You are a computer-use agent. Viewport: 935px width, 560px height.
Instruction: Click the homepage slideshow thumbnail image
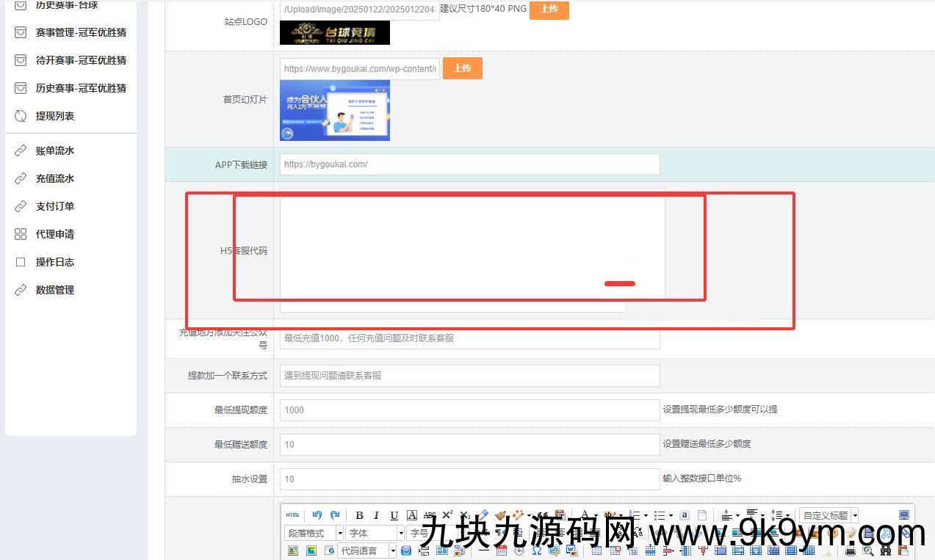[x=335, y=110]
